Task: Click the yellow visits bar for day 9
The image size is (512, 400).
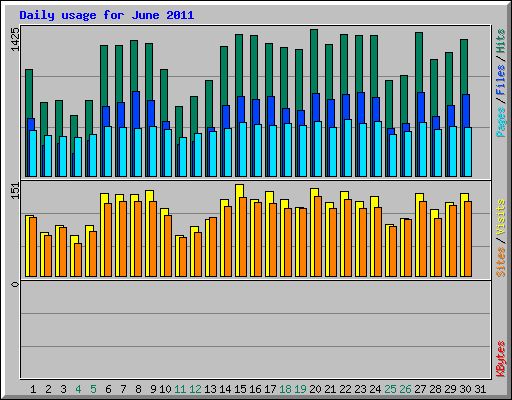Action: click(x=149, y=195)
